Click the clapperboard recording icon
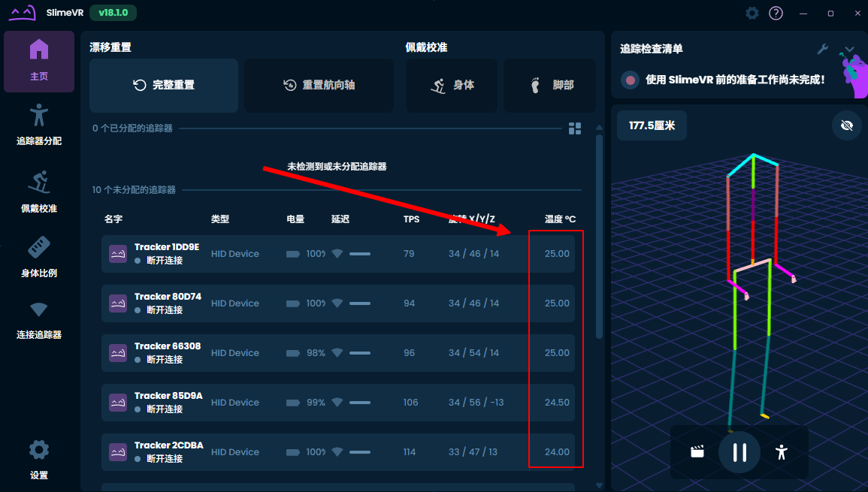Image resolution: width=868 pixels, height=492 pixels. (697, 451)
